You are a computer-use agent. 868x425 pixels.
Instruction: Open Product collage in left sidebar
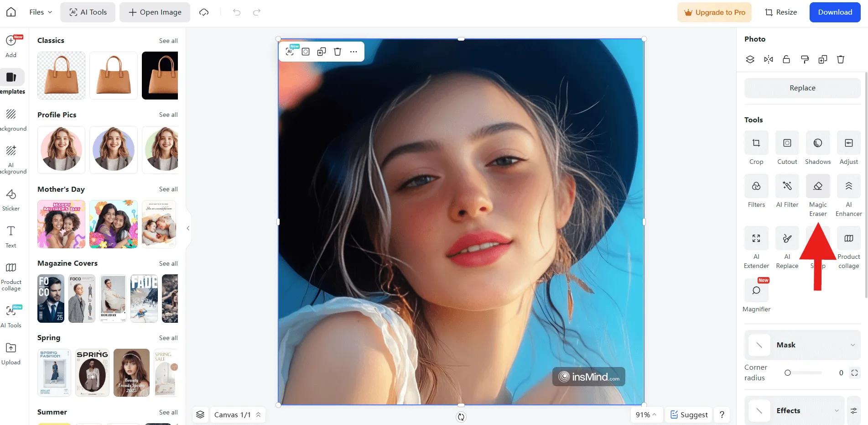[x=11, y=277]
